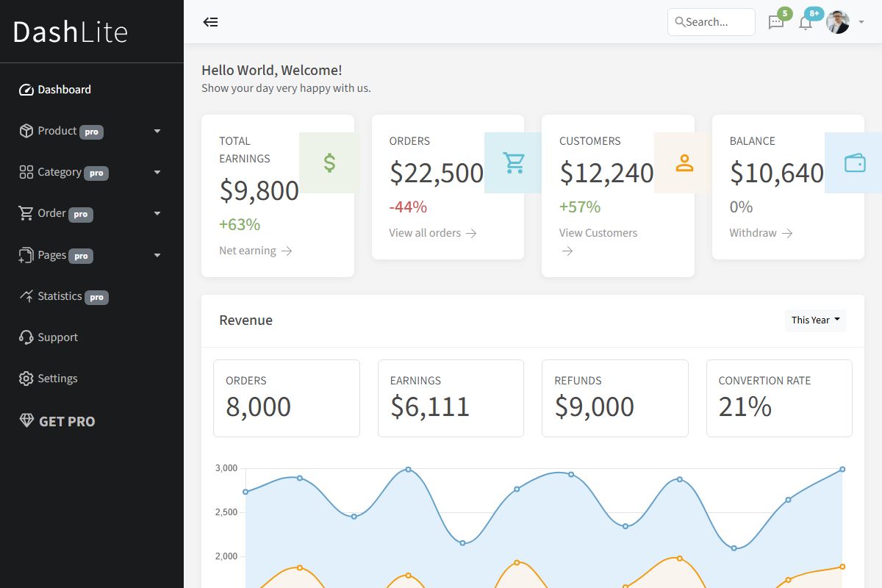This screenshot has height=588, width=882.
Task: Click the Category grid icon
Action: 26,172
